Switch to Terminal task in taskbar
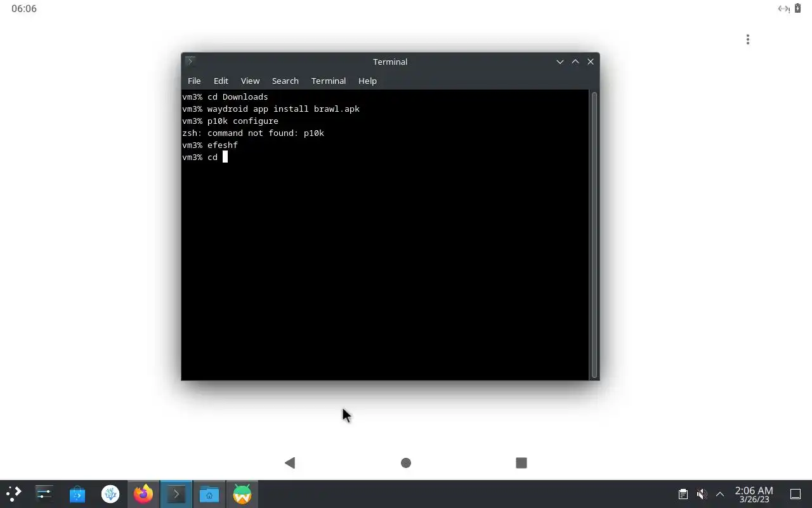Screen dimensions: 812x508 click(176, 494)
